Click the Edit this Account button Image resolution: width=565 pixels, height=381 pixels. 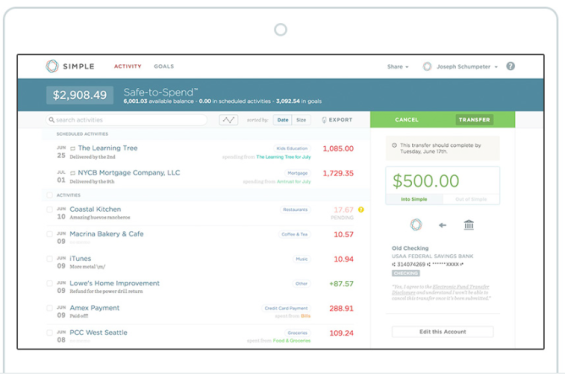pyautogui.click(x=442, y=332)
